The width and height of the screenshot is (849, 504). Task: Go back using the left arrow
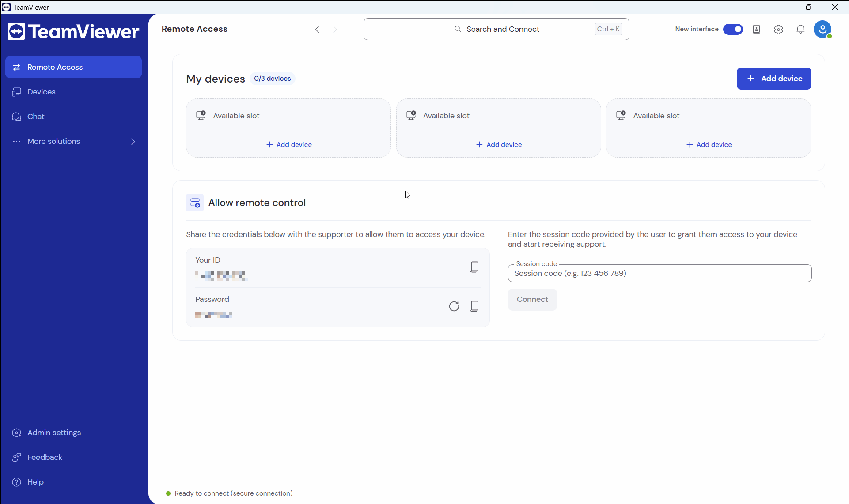[x=317, y=29]
